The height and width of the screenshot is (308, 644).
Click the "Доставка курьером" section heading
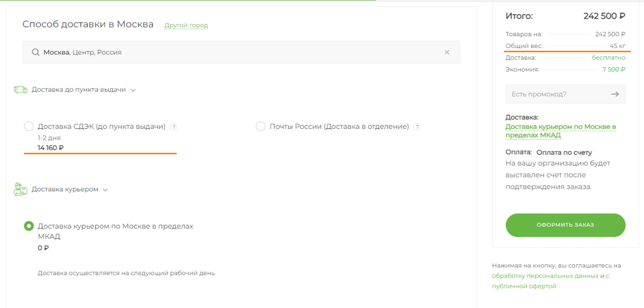(x=65, y=189)
